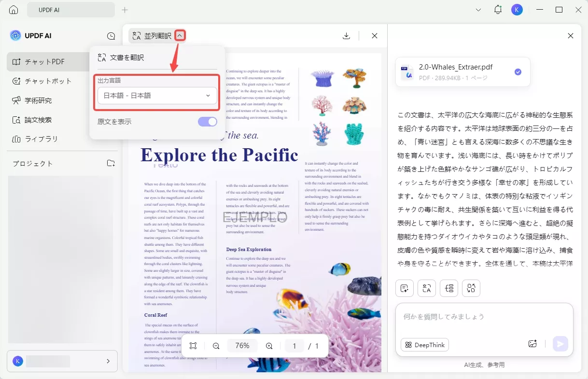Toggle the 原文を表示 switch

click(207, 122)
